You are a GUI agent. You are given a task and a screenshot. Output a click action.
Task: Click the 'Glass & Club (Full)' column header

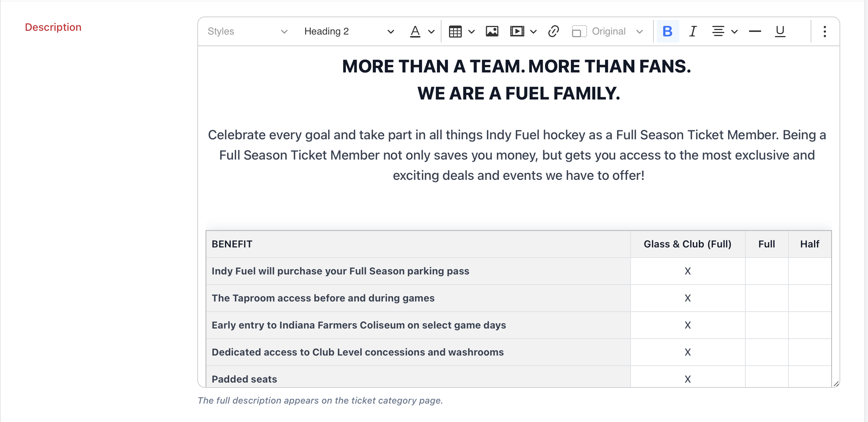(x=688, y=244)
